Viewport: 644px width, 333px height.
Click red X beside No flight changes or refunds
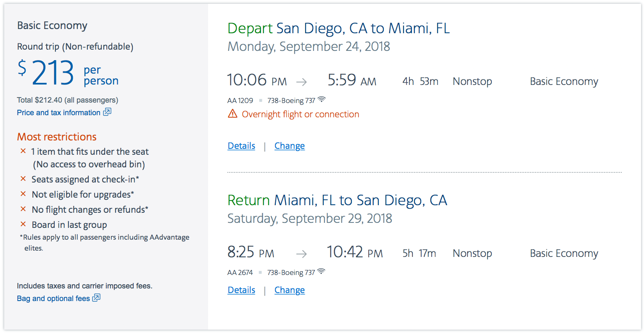23,209
